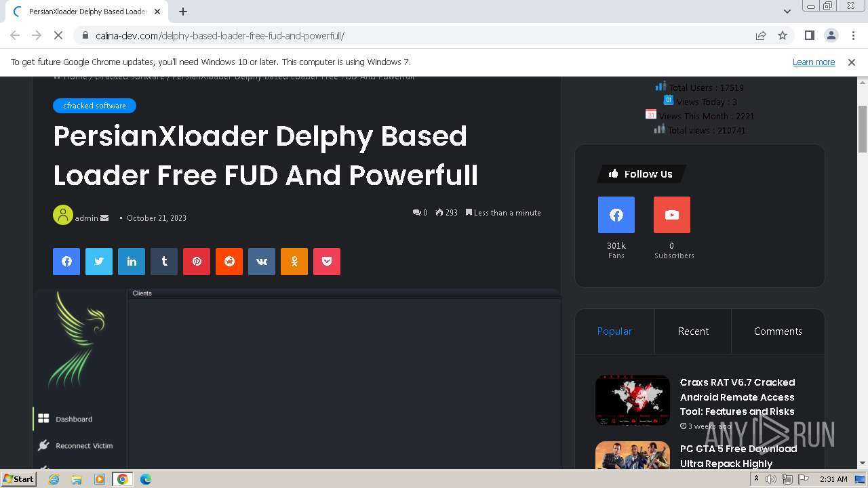Go back to the previous page
Image resolution: width=868 pixels, height=488 pixels.
(x=15, y=35)
